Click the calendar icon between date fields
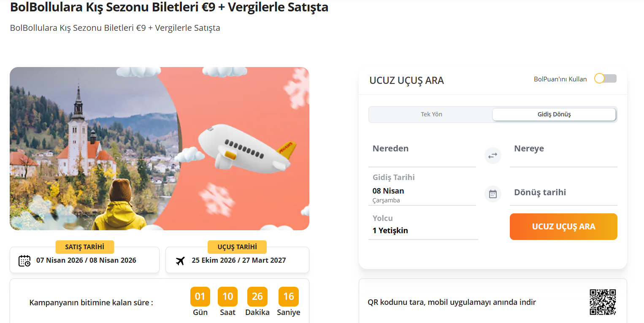This screenshot has width=644, height=323. [x=492, y=194]
